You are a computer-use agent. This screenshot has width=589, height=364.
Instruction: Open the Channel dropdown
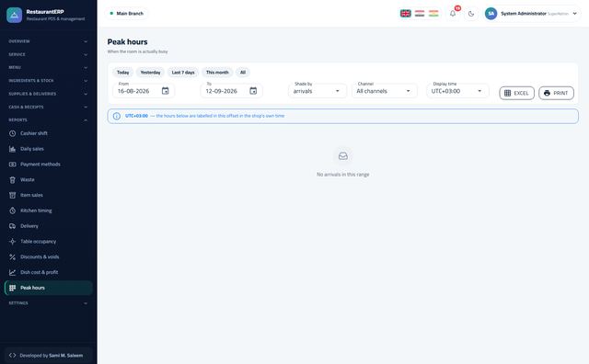tap(385, 91)
